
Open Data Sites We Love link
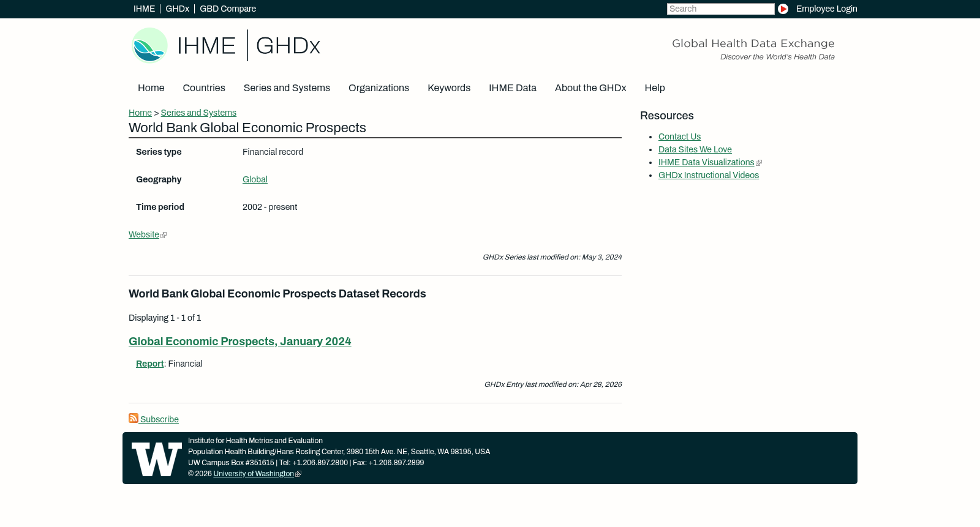tap(695, 150)
